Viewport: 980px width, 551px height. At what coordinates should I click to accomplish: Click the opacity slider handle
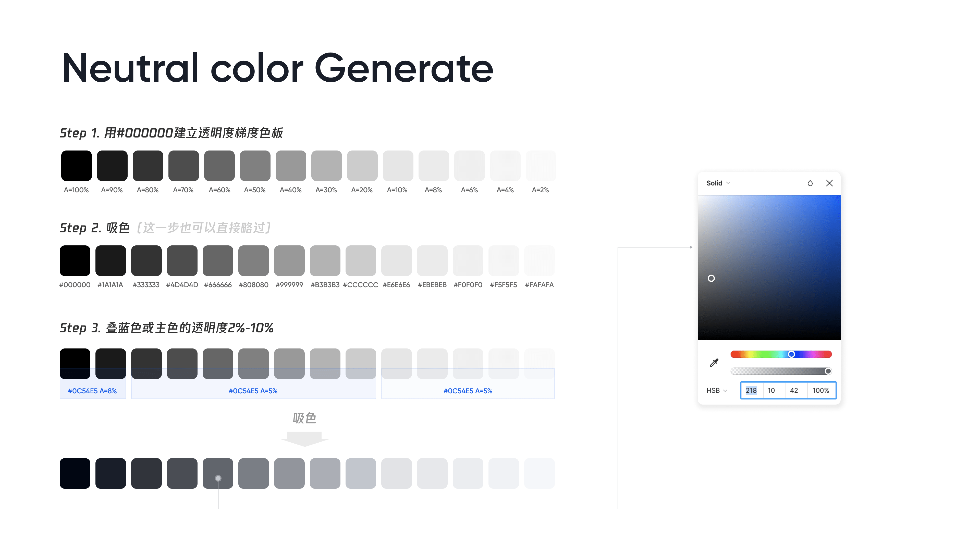(828, 371)
